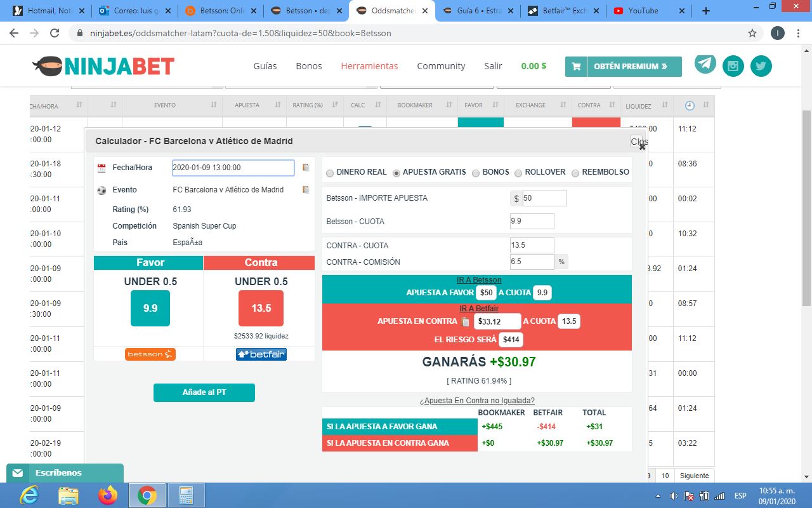812x508 pixels.
Task: Click the calendar icon beside Fecha/Hora
Action: (101, 168)
